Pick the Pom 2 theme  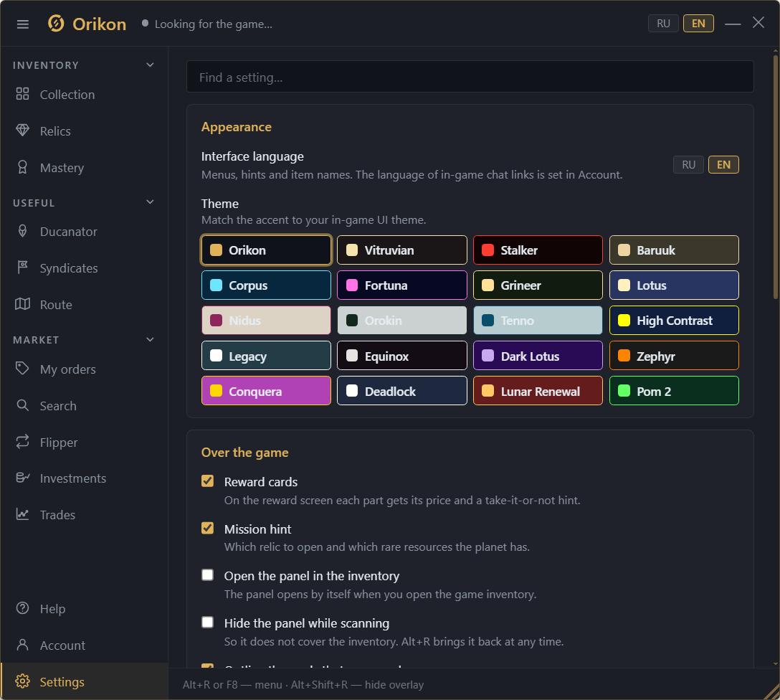tap(674, 391)
